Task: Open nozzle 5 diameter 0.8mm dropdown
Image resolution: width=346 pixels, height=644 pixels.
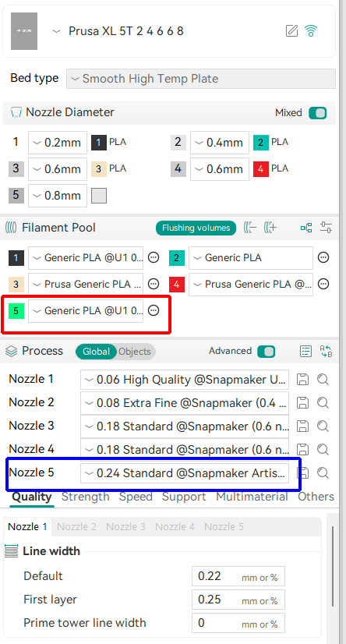Action: coord(58,196)
